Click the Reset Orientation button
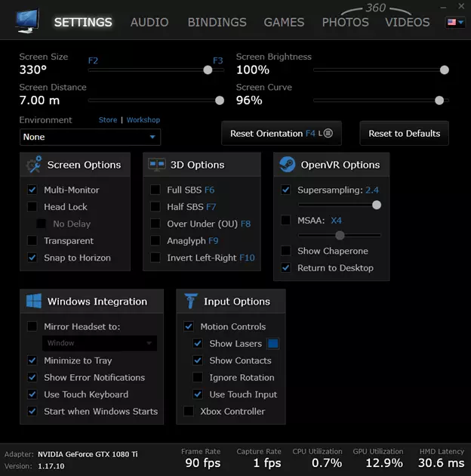 282,133
